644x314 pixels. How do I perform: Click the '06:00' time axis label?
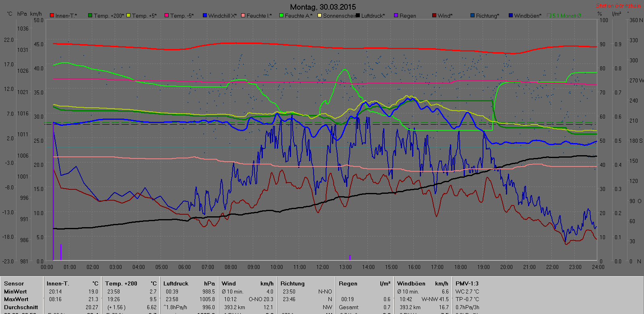[184, 267]
